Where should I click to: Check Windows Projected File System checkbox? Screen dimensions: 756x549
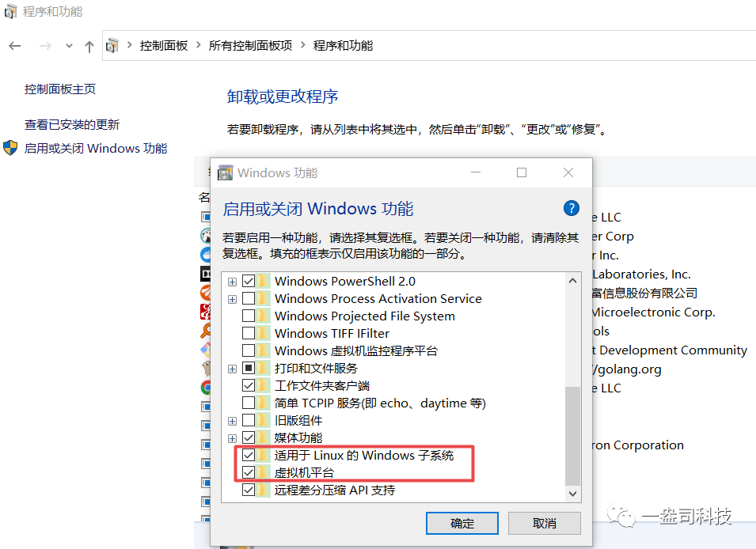pos(249,316)
